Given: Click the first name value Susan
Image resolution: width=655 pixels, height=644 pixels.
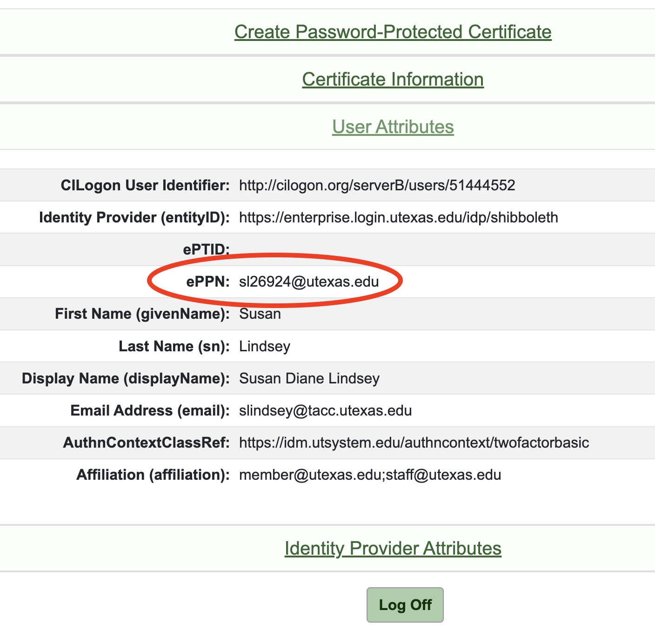Looking at the screenshot, I should (x=260, y=314).
